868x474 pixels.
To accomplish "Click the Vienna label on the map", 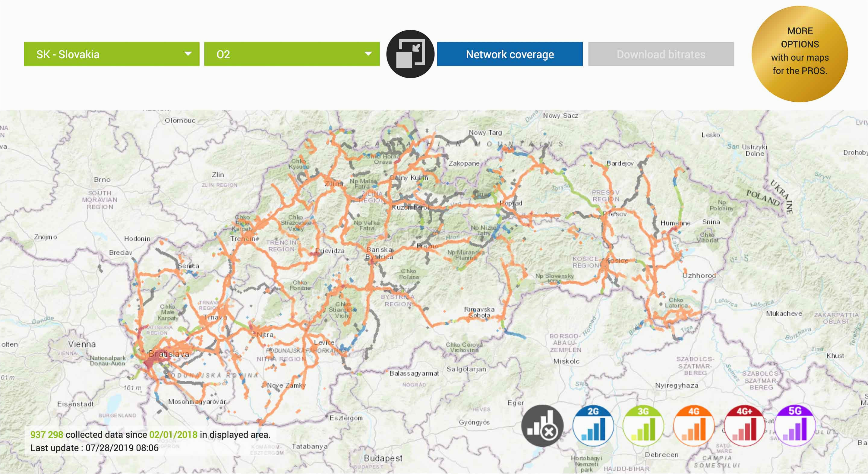I will coord(82,344).
